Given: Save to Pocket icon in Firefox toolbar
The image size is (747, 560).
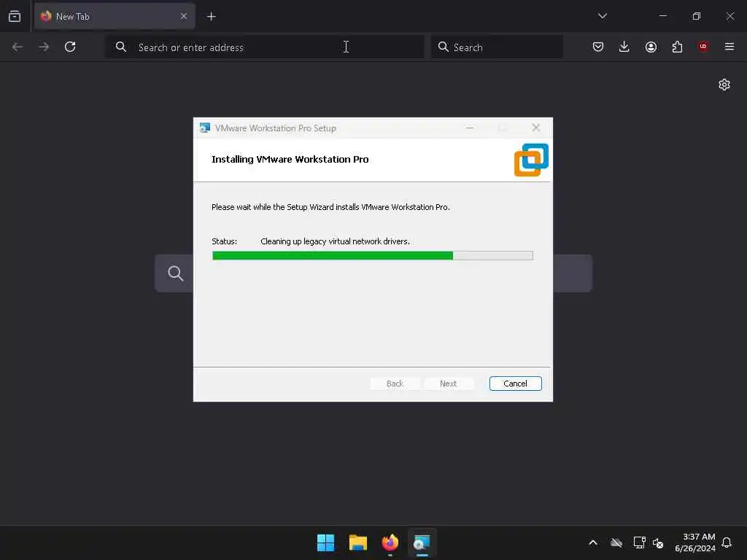Looking at the screenshot, I should 598,47.
